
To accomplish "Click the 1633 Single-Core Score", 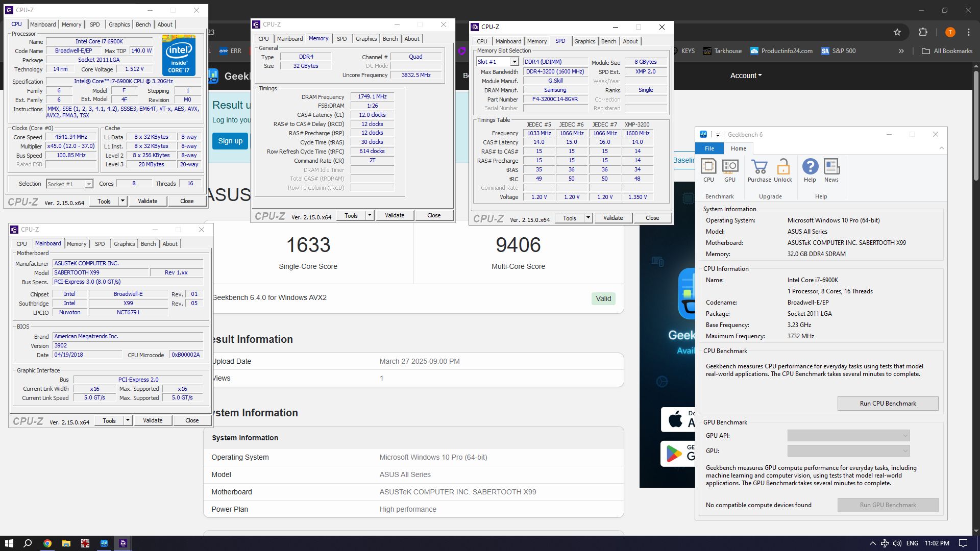I will [x=308, y=245].
